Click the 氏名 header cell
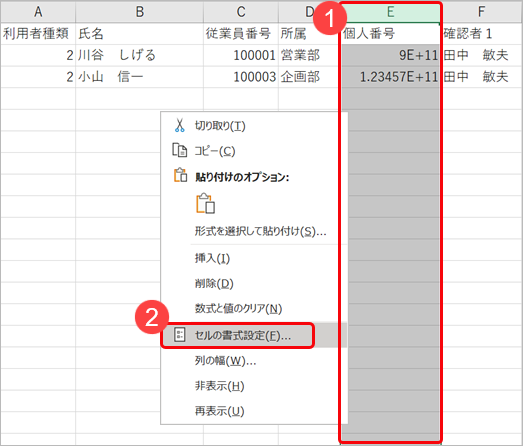This screenshot has height=446, width=523. pos(139,34)
